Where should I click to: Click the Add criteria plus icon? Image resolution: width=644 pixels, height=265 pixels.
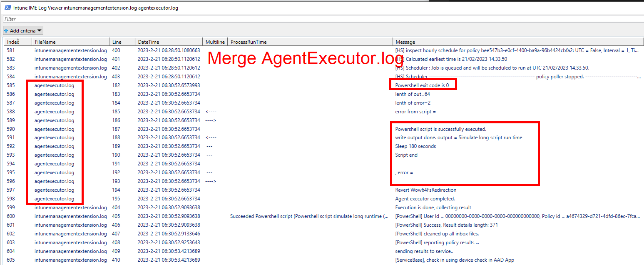click(6, 31)
